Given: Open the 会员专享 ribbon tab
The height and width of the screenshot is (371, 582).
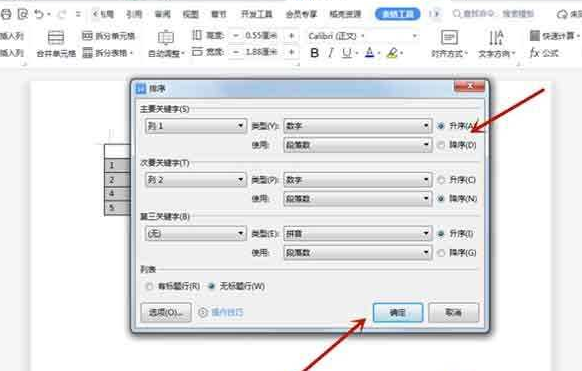Looking at the screenshot, I should (x=301, y=14).
